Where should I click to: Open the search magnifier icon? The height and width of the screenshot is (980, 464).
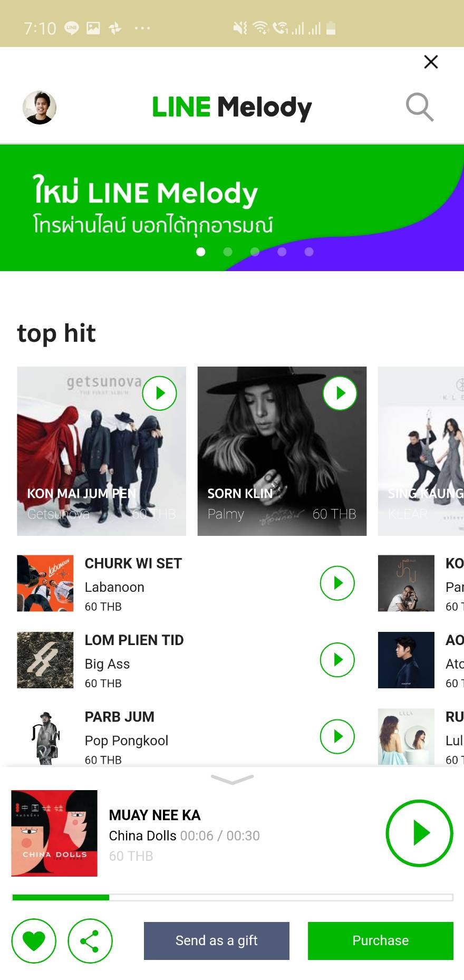[420, 107]
